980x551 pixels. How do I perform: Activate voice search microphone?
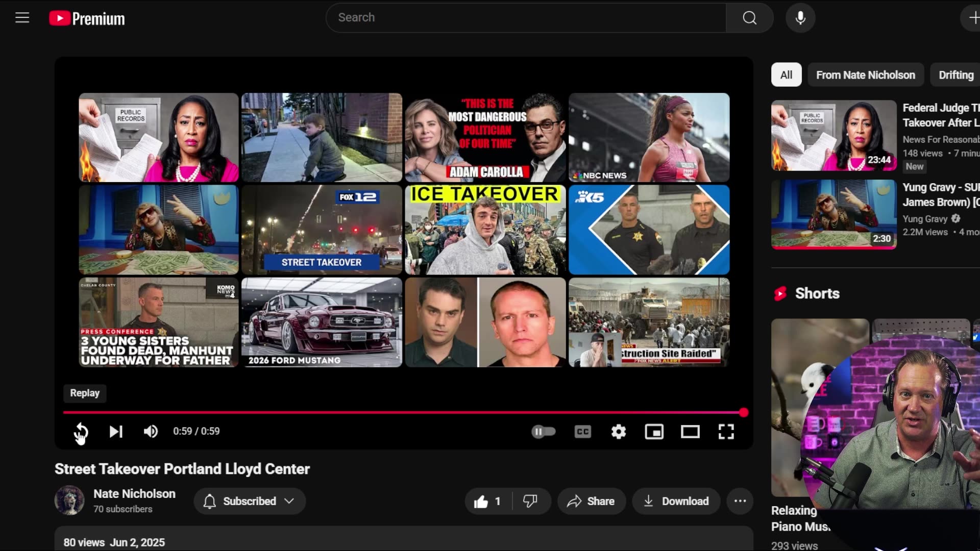click(x=800, y=18)
